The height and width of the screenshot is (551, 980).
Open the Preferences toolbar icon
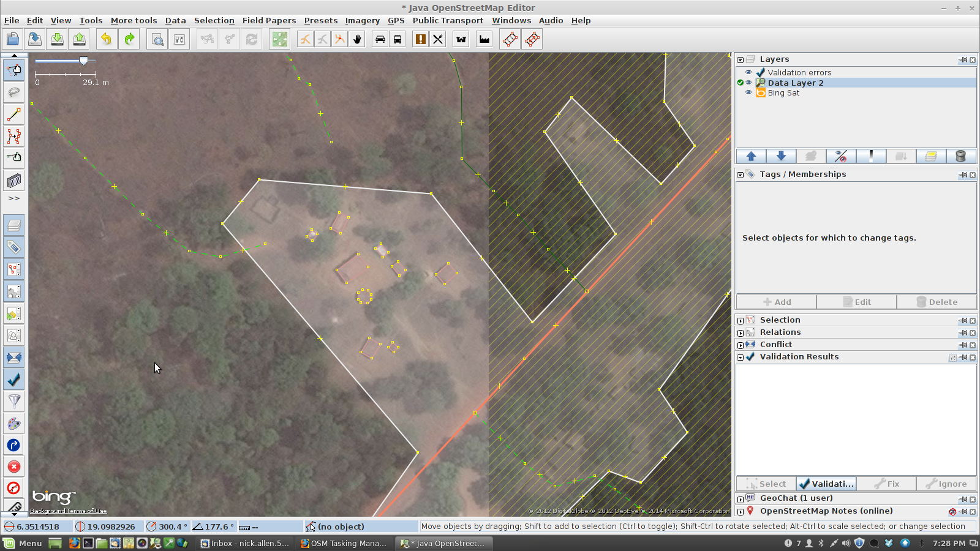(179, 39)
